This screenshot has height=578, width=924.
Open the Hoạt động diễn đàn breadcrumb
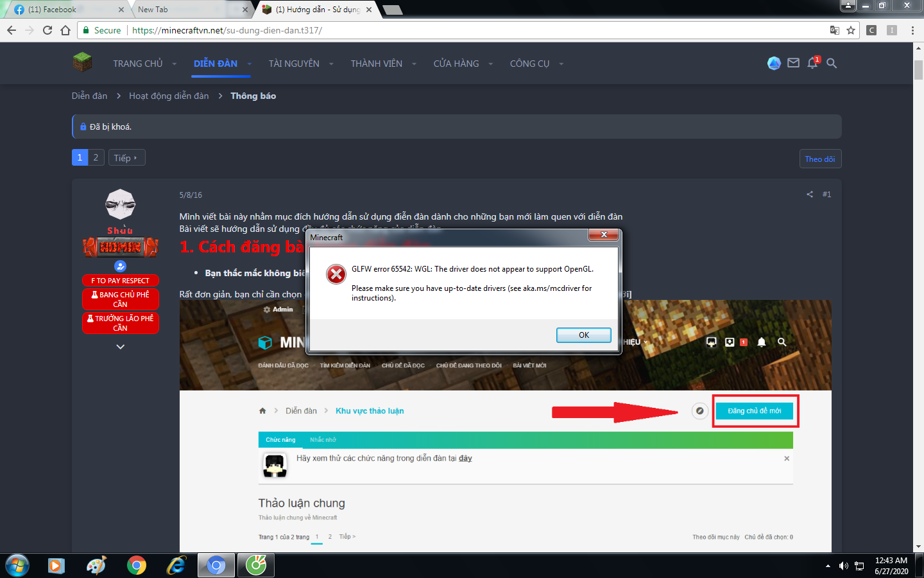pyautogui.click(x=169, y=96)
